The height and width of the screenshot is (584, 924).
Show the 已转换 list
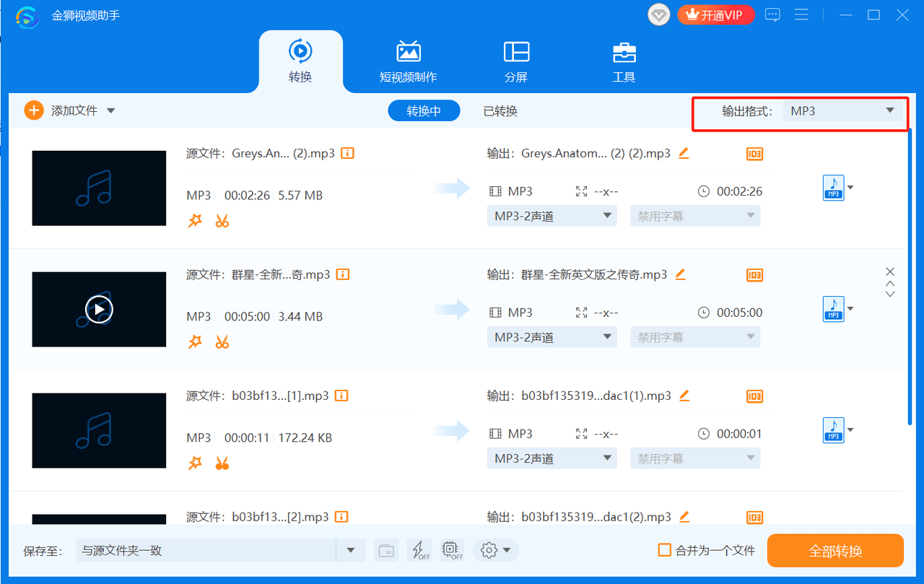pos(500,111)
